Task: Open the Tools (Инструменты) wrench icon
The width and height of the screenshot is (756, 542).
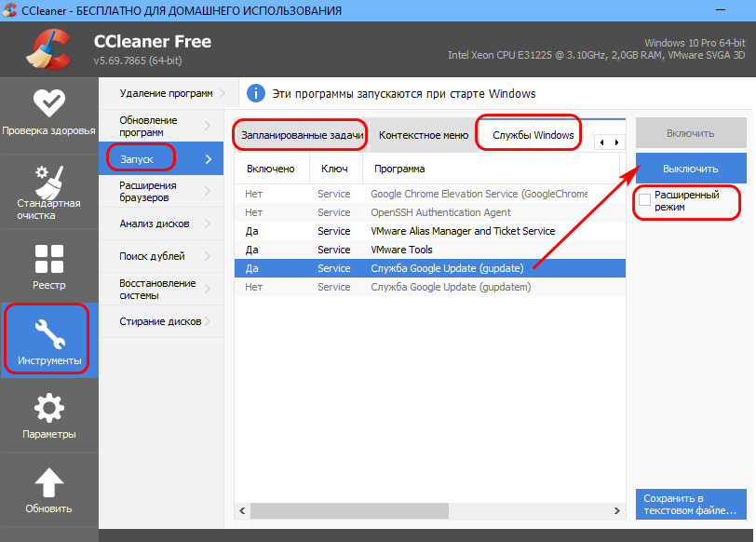Action: click(49, 333)
